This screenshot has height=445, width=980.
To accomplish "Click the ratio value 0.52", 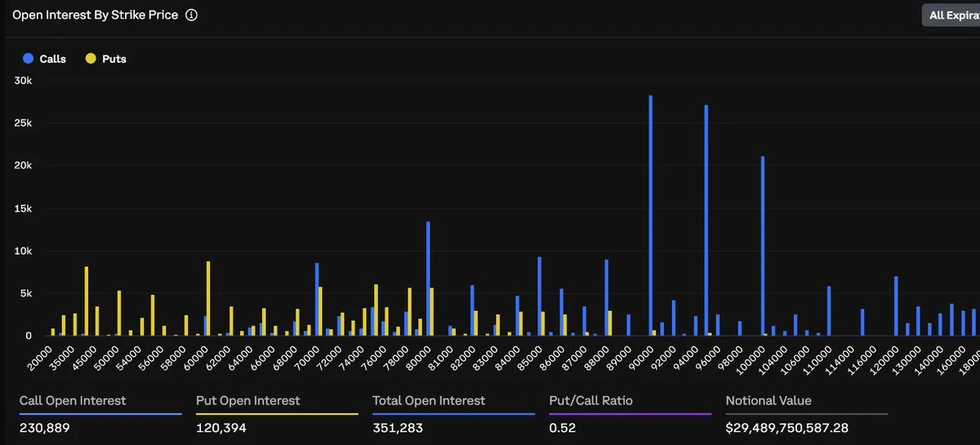I will 562,428.
